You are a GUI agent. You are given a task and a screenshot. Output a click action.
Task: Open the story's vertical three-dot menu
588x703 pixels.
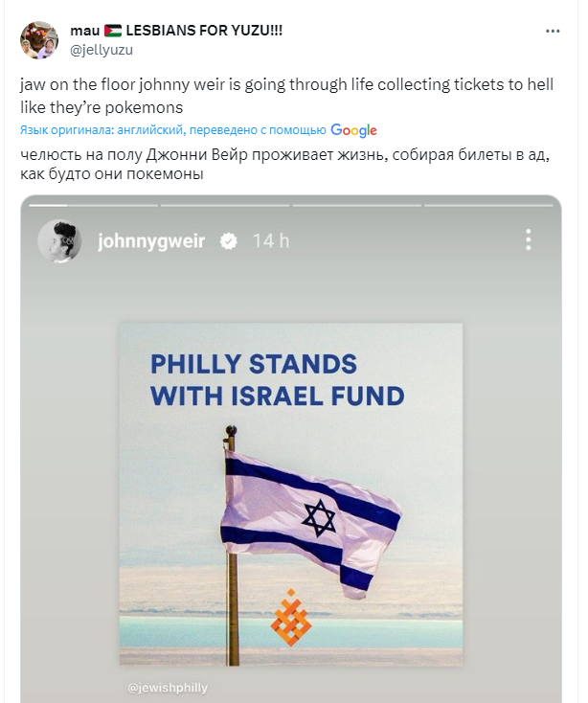528,240
